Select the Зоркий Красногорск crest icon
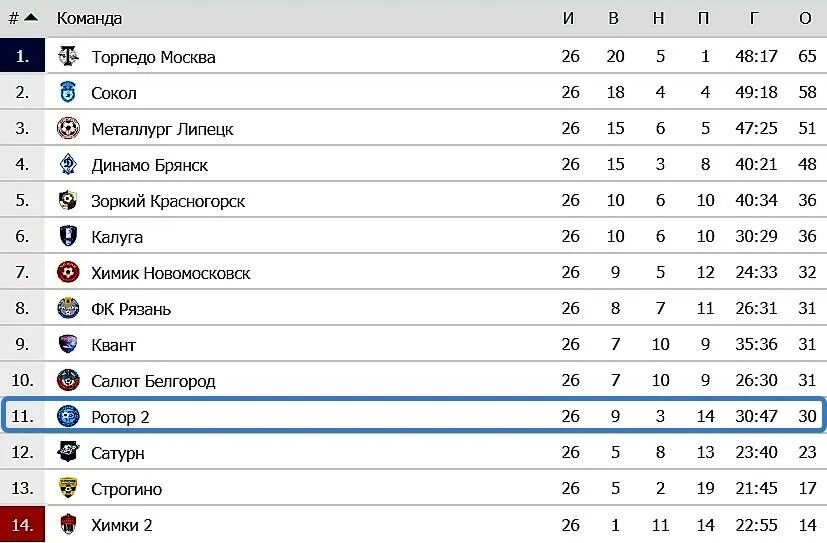This screenshot has height=543, width=827. tap(68, 200)
